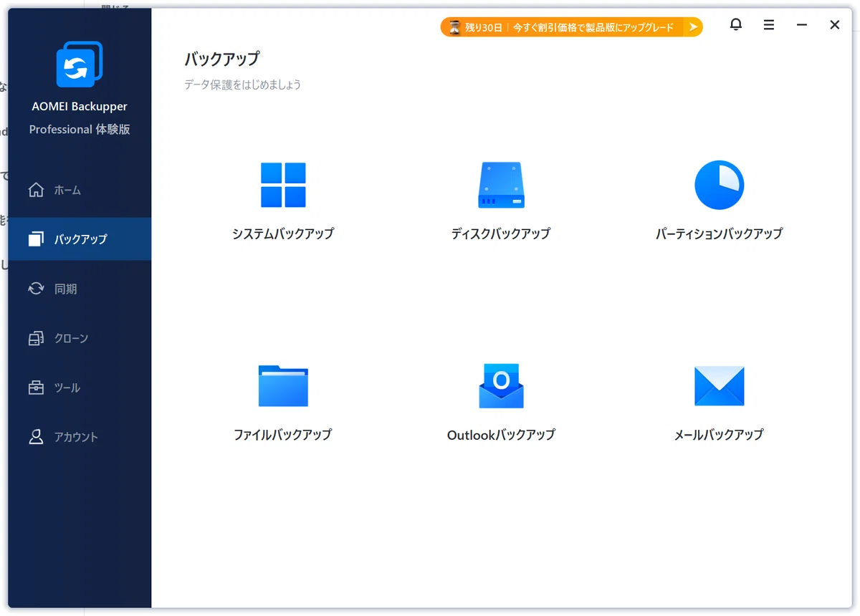Select バックアップ in the sidebar
Screen dimensions: 860x616
[81, 239]
